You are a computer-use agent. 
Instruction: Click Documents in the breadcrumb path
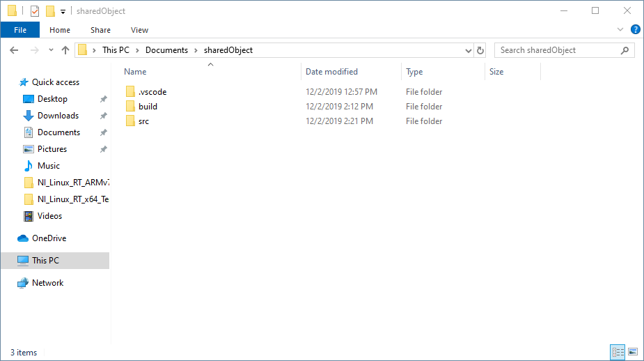[x=166, y=50]
